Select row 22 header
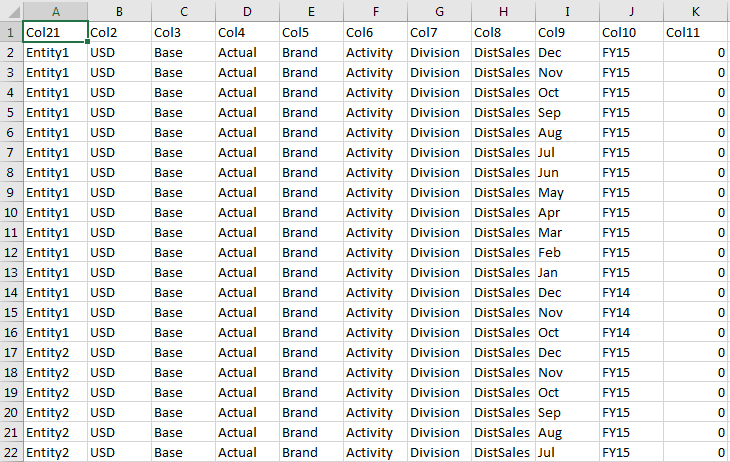 [x=10, y=452]
